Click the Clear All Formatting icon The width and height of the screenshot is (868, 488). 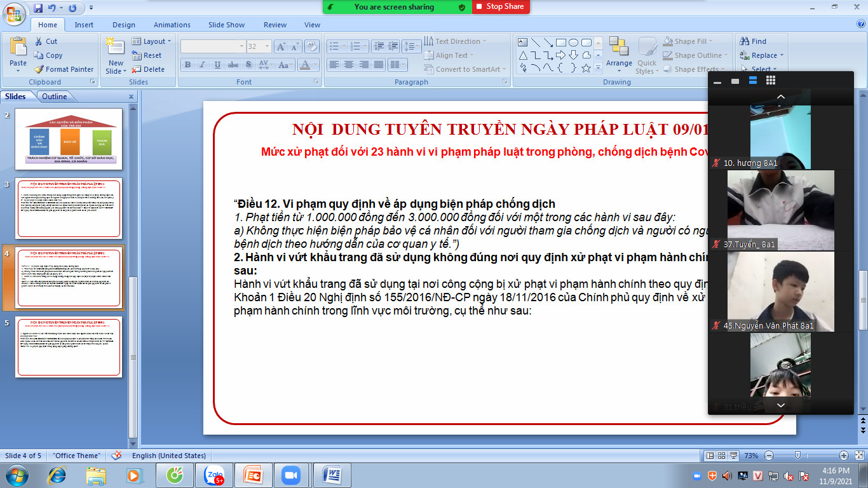tap(311, 46)
